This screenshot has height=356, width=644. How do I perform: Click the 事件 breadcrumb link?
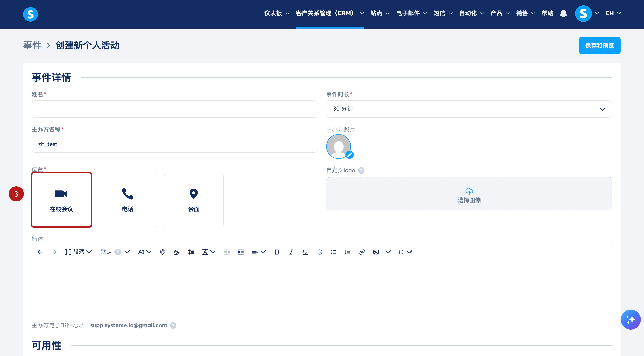[32, 46]
